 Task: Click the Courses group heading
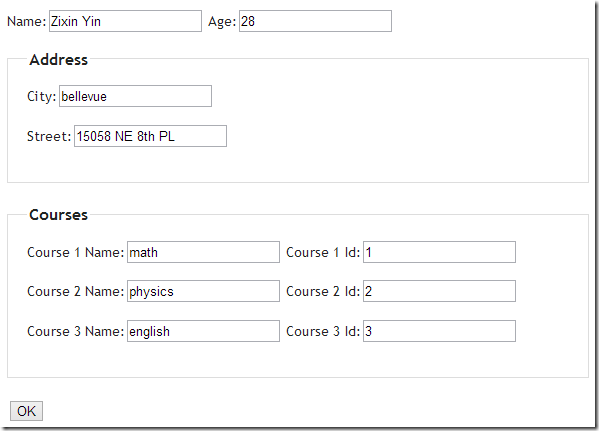pos(58,215)
